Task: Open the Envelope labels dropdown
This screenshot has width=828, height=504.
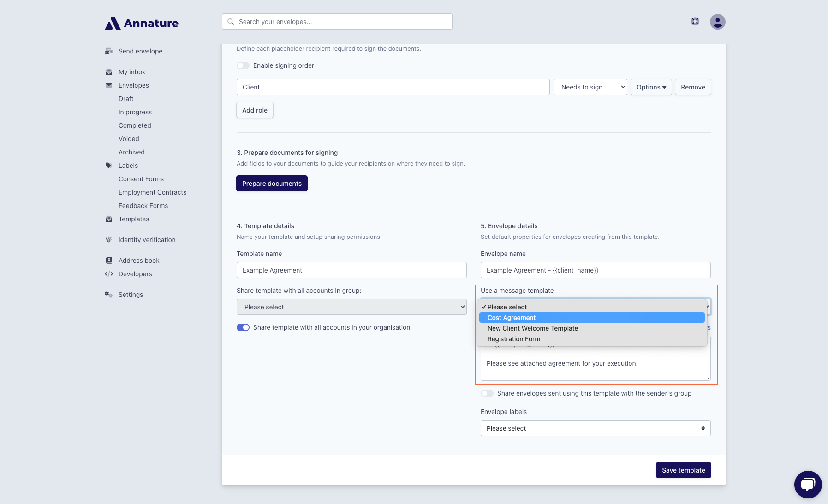Action: point(595,428)
